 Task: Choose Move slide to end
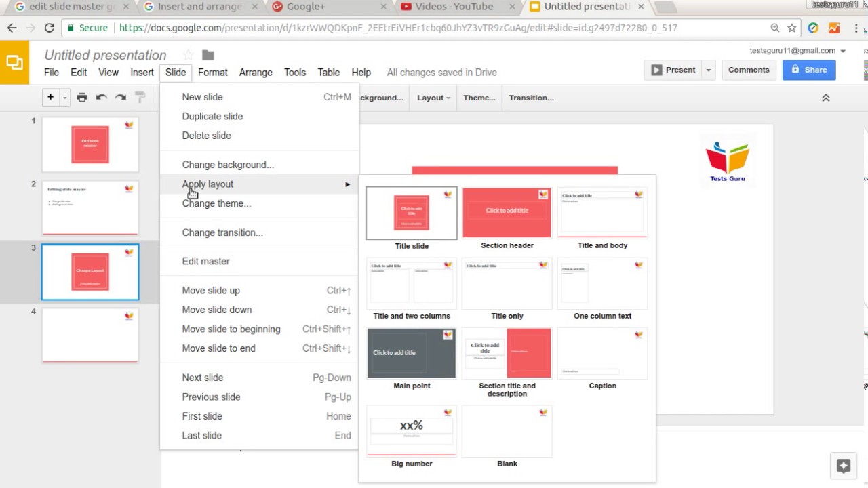click(x=259, y=348)
